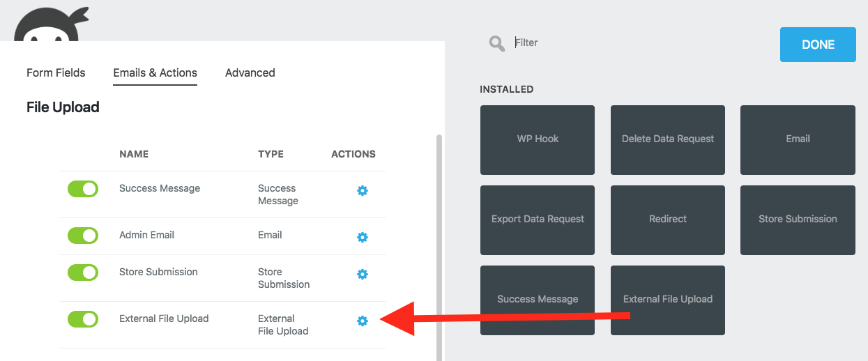Select the Store Submission action name
Screen dimensions: 868x361
point(158,272)
